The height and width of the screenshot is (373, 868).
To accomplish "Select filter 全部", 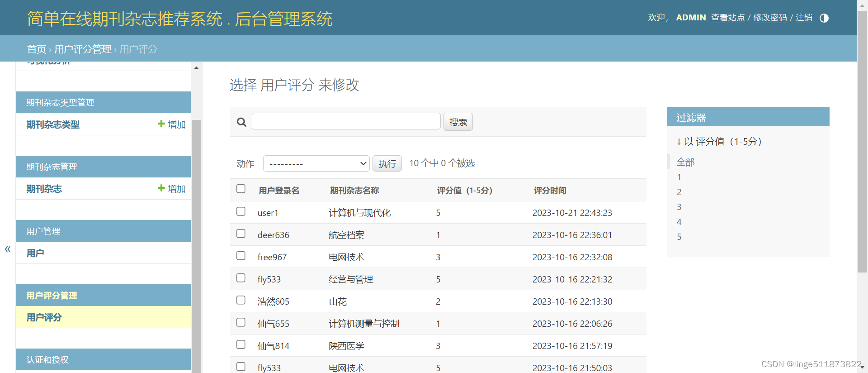I will point(685,162).
